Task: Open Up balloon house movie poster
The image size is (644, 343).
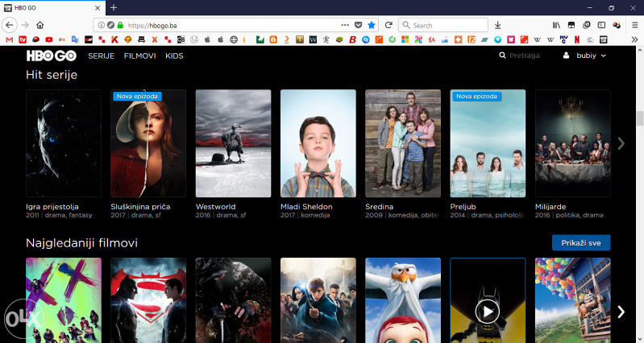Action: tap(572, 300)
